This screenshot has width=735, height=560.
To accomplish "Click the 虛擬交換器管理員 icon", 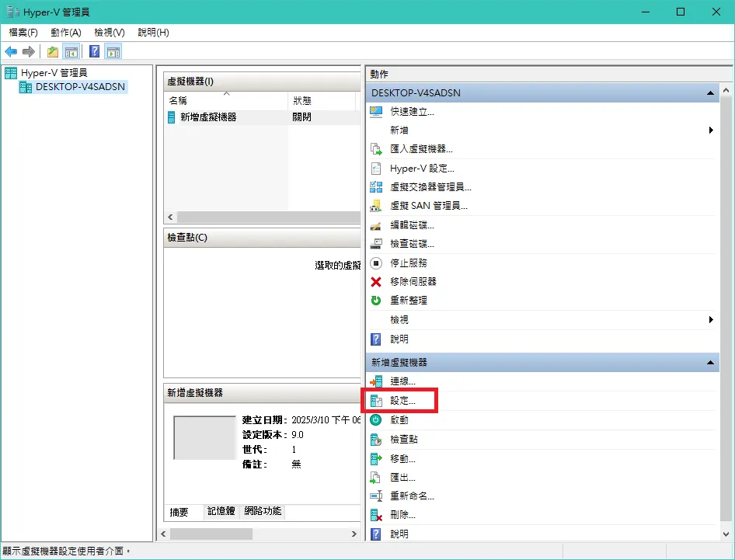I will tap(376, 187).
